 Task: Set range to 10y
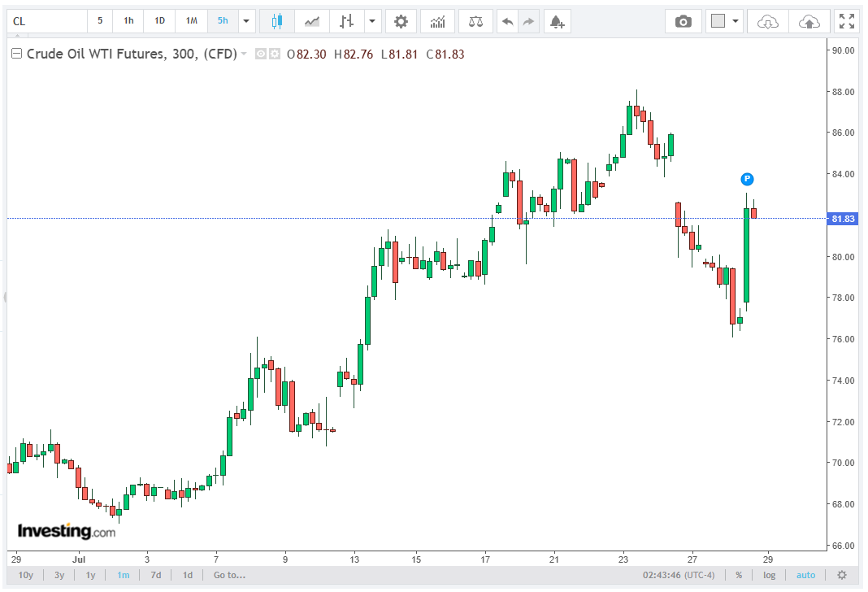[26, 575]
